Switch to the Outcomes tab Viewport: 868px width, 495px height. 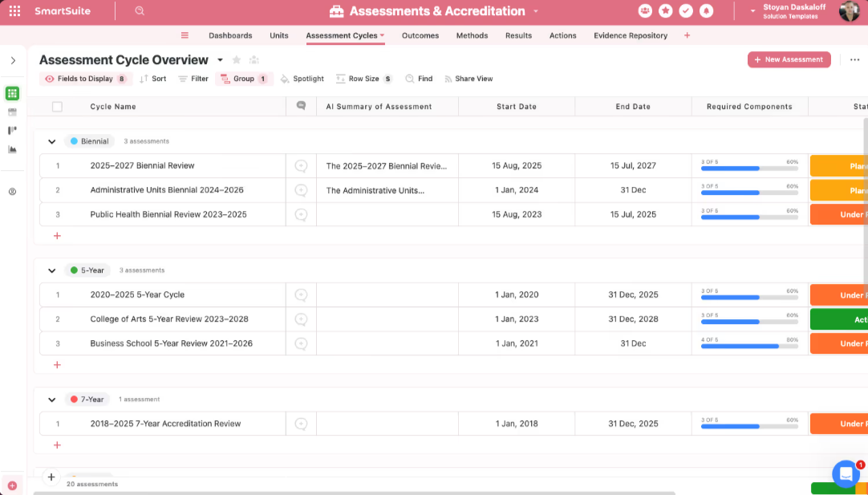tap(420, 35)
